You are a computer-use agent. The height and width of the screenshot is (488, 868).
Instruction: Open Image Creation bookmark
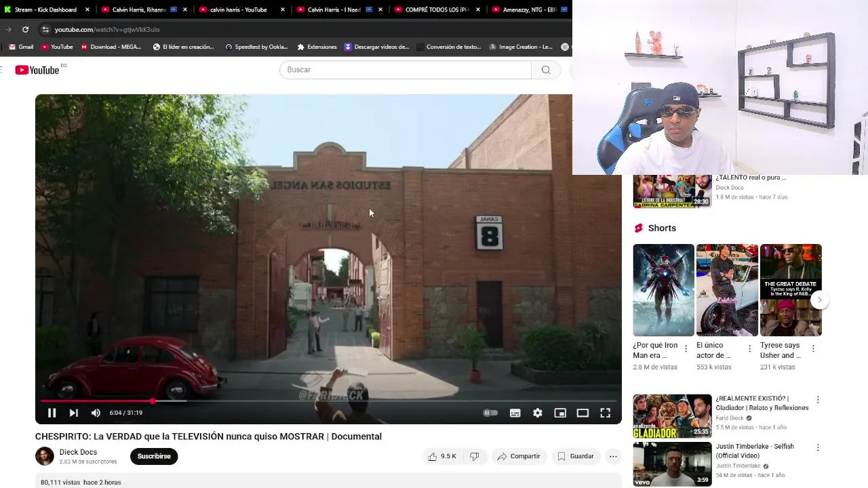pos(521,47)
